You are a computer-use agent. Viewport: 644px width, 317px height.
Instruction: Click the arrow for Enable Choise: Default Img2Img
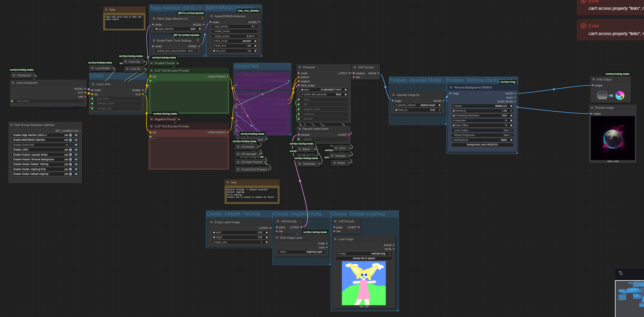[76, 174]
